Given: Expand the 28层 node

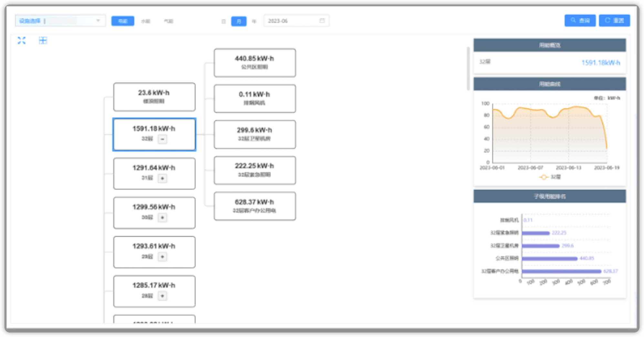Looking at the screenshot, I should pos(162,296).
